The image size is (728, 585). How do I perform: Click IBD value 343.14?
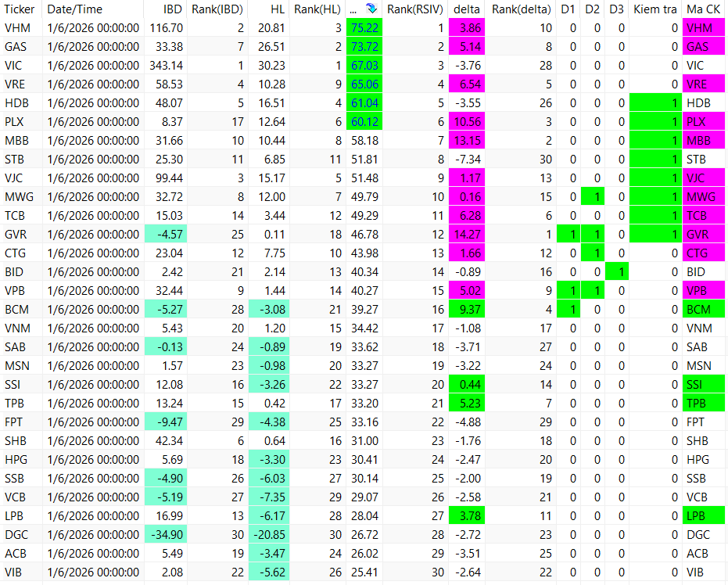coord(166,66)
